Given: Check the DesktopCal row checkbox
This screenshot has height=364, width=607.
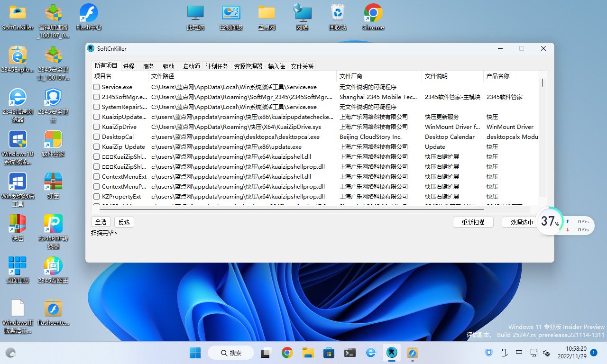Looking at the screenshot, I should (97, 137).
